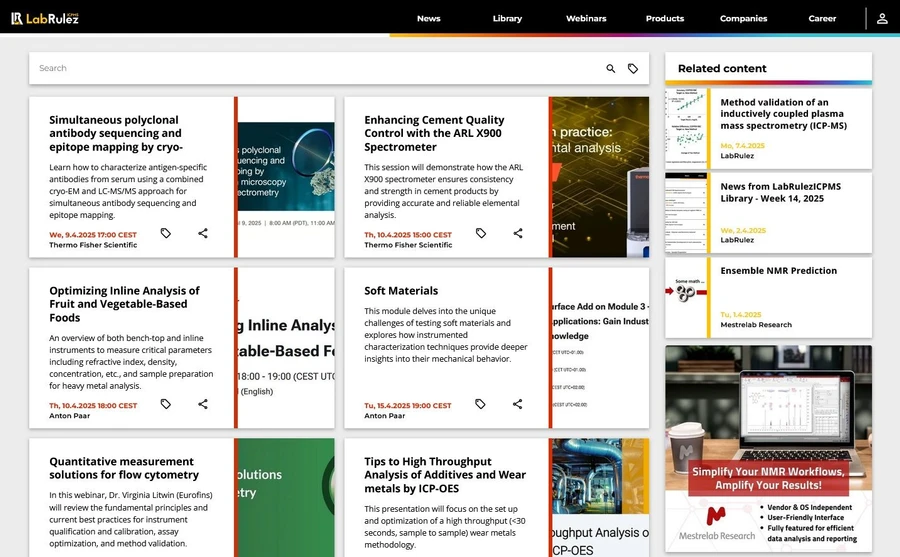The height and width of the screenshot is (557, 900).
Task: Click Thermo Fisher Scientific under Cement Quality card
Action: [408, 245]
